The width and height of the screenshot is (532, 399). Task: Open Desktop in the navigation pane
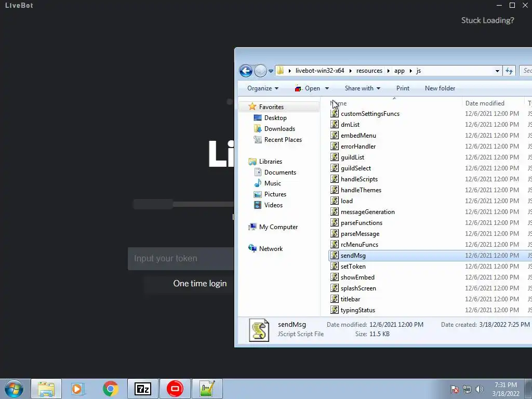[275, 118]
